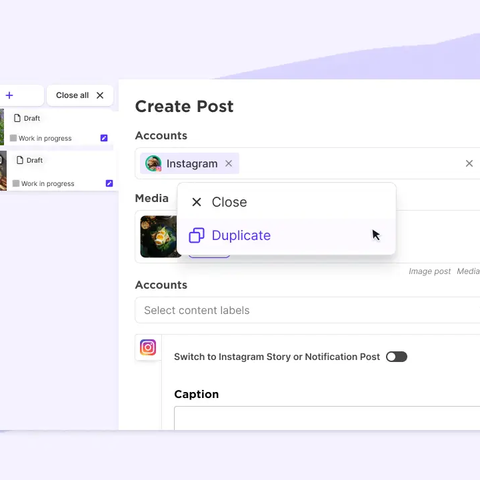Screen dimensions: 480x480
Task: Click inside the Caption text box
Action: (x=327, y=418)
